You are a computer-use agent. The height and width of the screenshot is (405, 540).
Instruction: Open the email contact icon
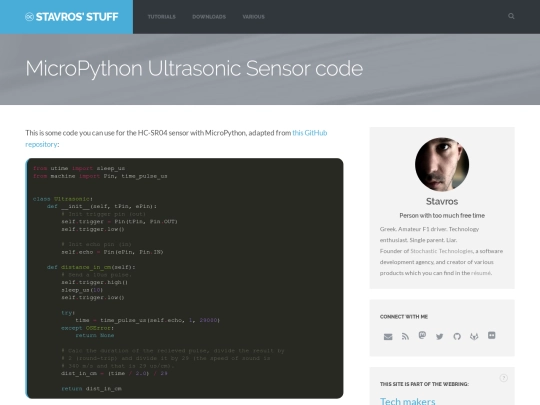pyautogui.click(x=388, y=336)
